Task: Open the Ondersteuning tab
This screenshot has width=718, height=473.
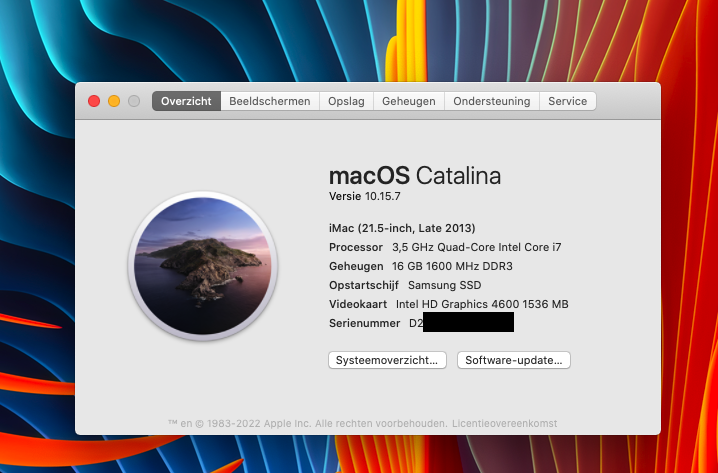Action: [492, 101]
